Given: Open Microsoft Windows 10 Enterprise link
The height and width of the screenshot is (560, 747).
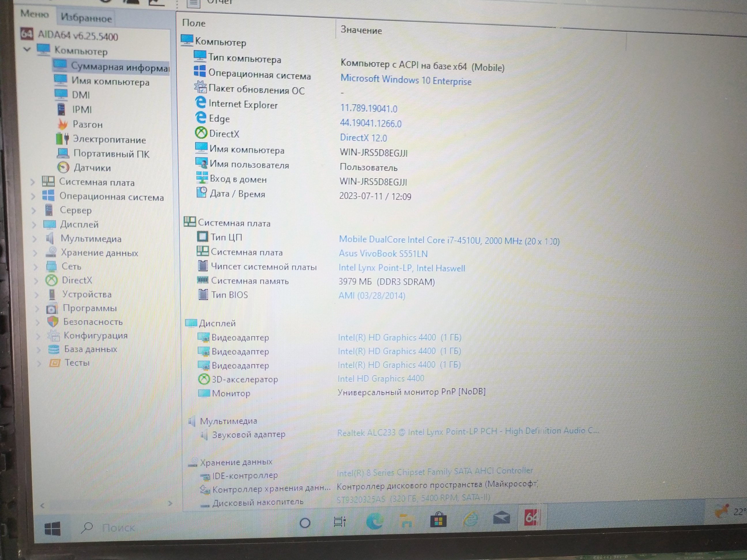Looking at the screenshot, I should point(405,80).
